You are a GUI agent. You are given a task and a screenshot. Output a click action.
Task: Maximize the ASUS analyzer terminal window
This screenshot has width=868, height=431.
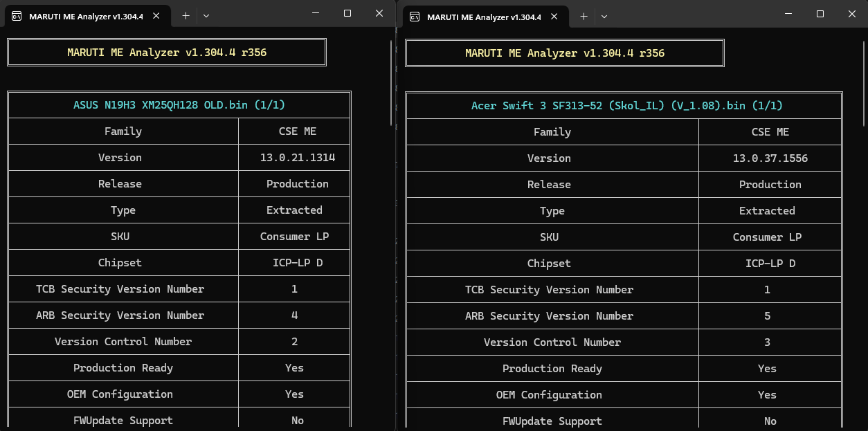347,13
